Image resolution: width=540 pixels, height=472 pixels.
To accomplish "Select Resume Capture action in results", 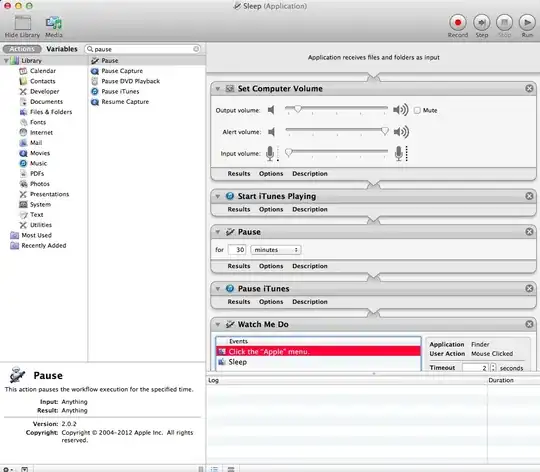I will click(x=125, y=102).
